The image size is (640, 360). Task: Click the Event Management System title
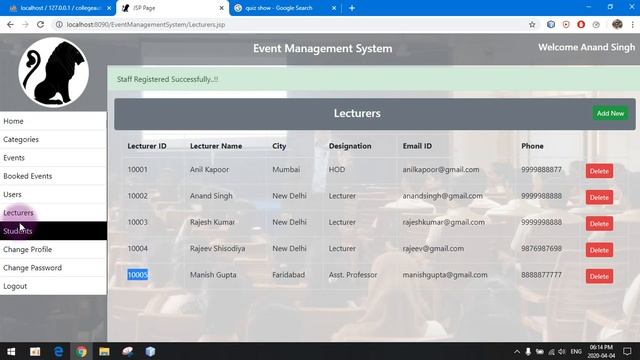pyautogui.click(x=322, y=49)
